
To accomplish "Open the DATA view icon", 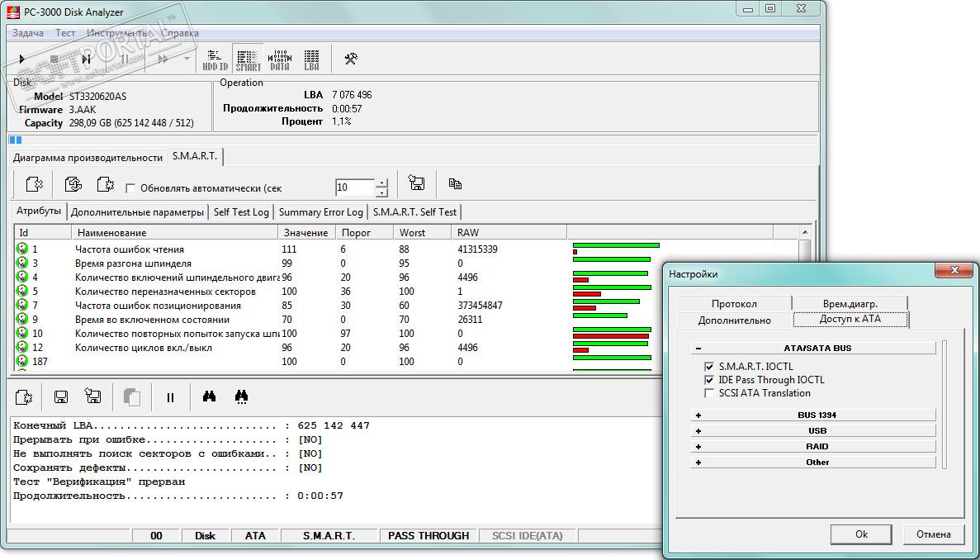I will click(x=280, y=59).
